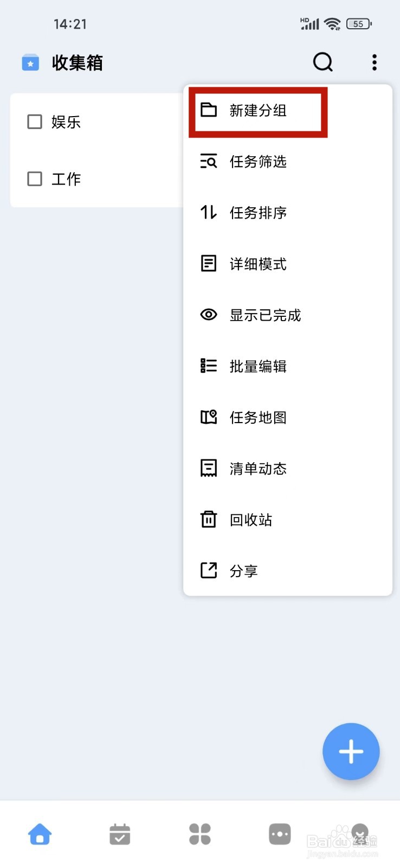
Task: Select 批量编辑 menu entry
Action: click(x=287, y=366)
